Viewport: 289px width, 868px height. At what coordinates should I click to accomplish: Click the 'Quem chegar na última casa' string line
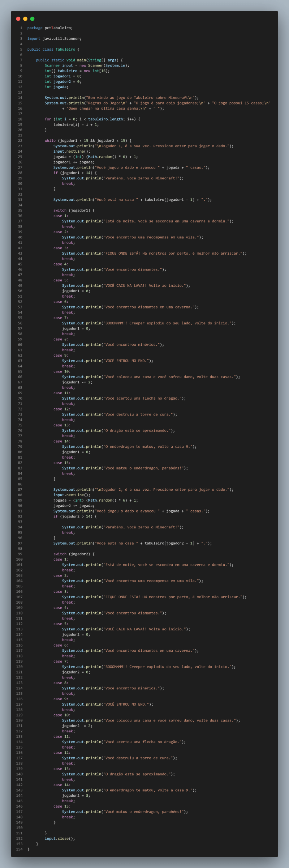click(x=113, y=109)
